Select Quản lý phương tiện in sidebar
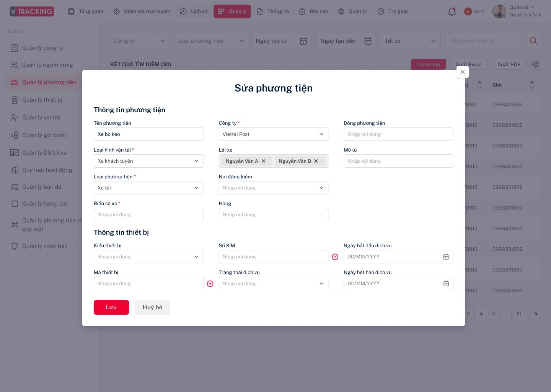551x392 pixels. tap(44, 82)
